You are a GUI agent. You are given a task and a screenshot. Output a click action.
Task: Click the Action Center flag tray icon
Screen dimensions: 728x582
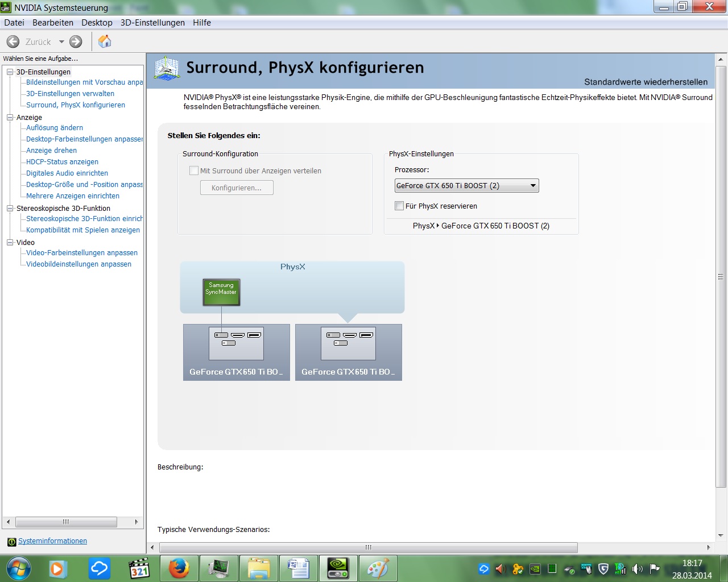point(655,569)
